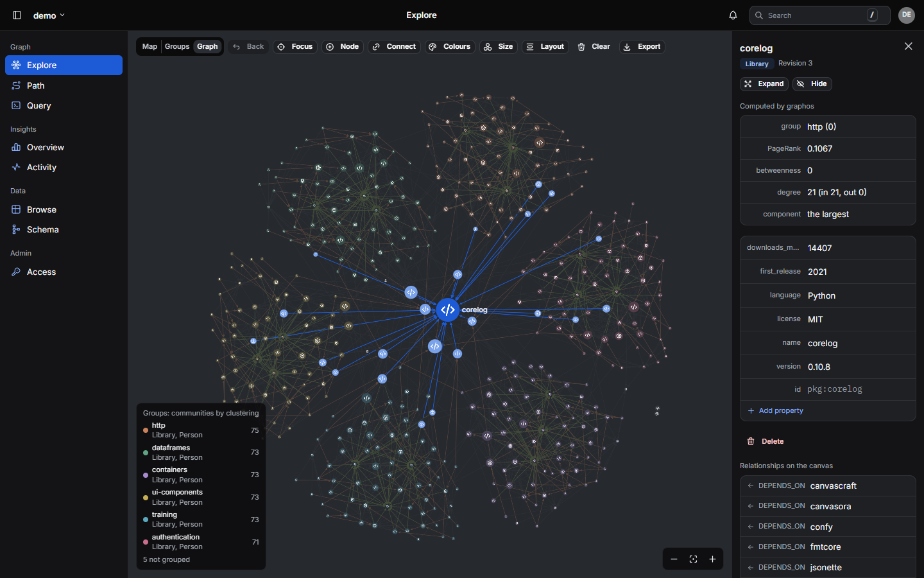Viewport: 924px width, 578px height.
Task: Open the Activity insights page
Action: 64,167
